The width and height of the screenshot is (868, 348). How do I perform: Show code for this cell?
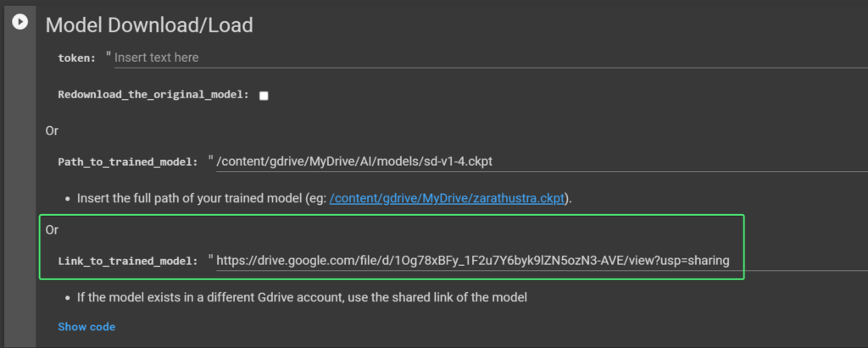pos(86,327)
